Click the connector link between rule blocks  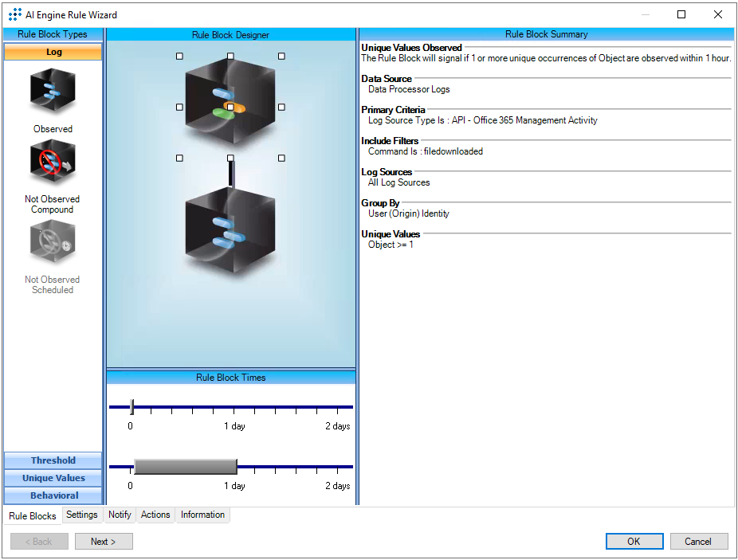[x=230, y=174]
